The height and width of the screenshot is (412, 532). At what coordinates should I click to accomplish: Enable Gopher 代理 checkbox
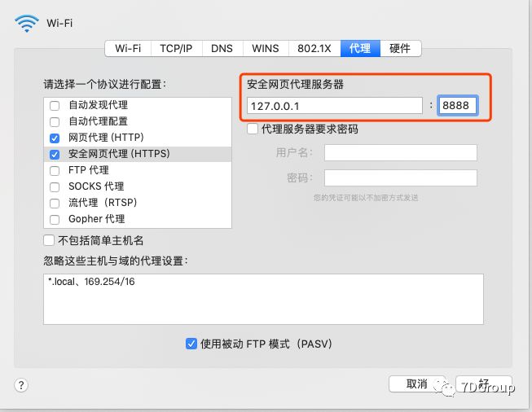coord(55,219)
